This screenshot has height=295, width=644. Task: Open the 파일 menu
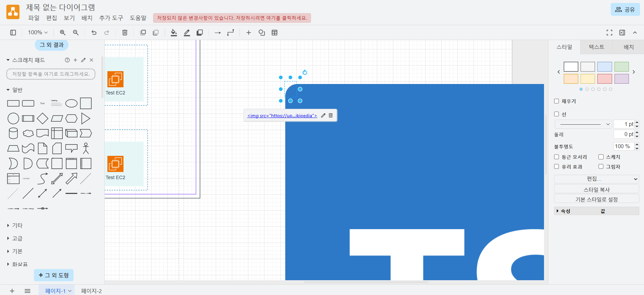pyautogui.click(x=34, y=18)
